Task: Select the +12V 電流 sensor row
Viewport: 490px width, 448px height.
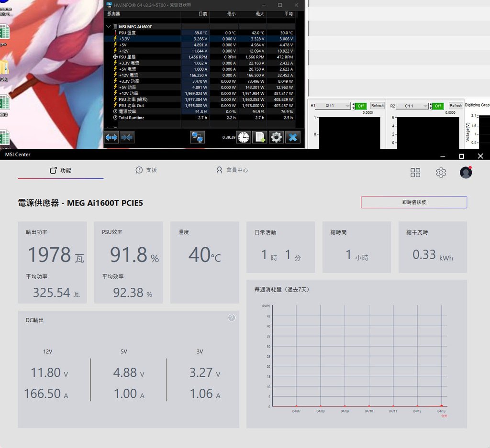Action: point(200,75)
